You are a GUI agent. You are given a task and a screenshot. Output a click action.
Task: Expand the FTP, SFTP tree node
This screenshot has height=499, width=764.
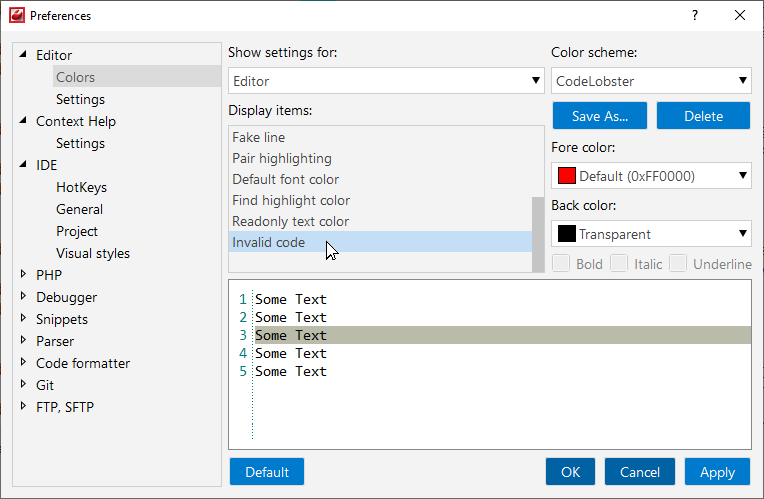(x=23, y=406)
